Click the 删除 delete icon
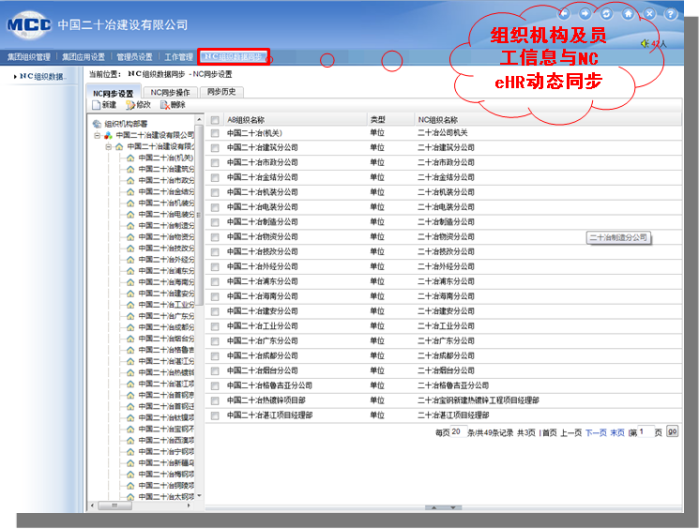Image resolution: width=700 pixels, height=529 pixels. (165, 105)
